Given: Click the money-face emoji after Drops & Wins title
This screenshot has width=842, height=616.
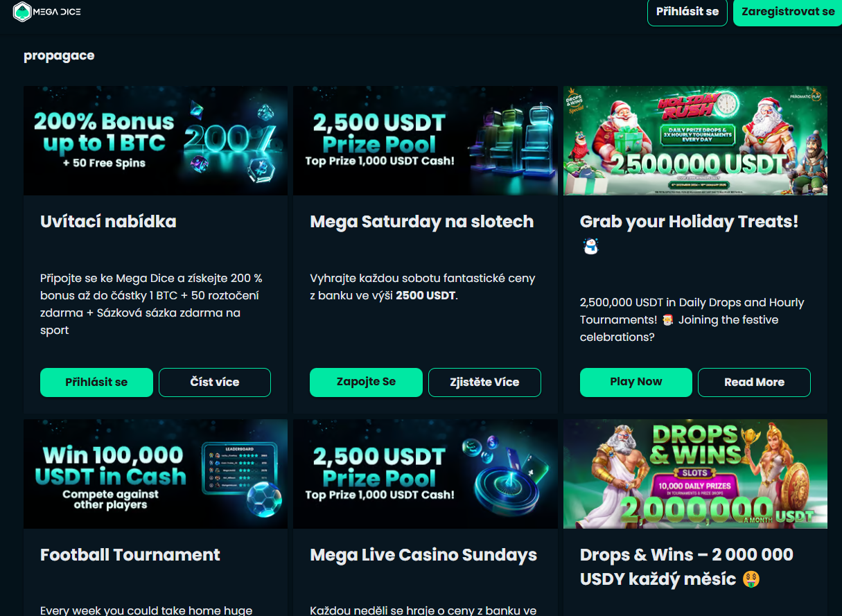Looking at the screenshot, I should 751,579.
